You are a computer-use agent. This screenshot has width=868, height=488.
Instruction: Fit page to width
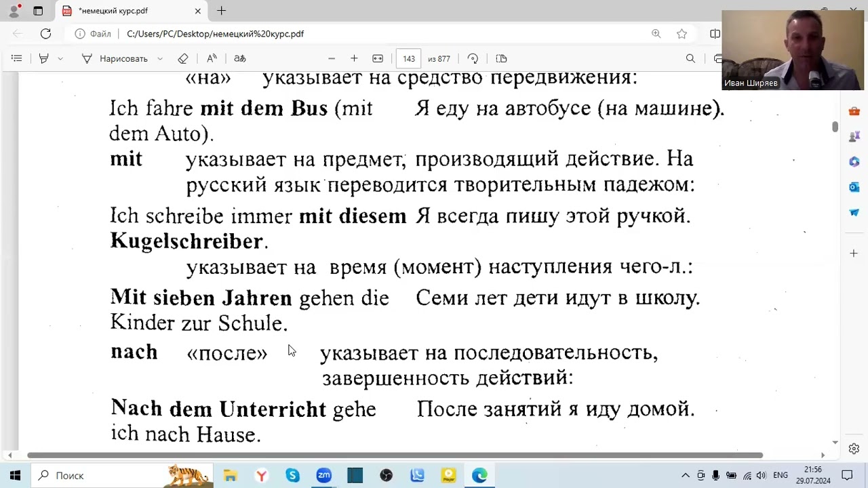[x=378, y=58]
